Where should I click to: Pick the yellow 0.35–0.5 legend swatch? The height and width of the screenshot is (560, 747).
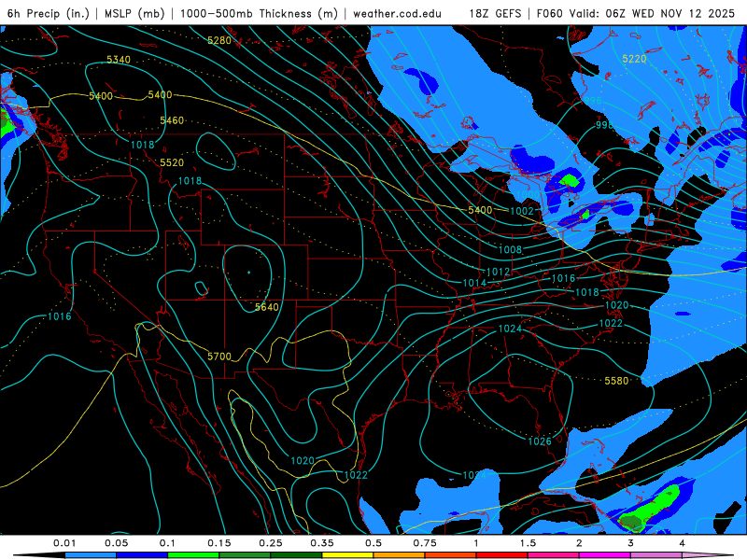click(347, 555)
